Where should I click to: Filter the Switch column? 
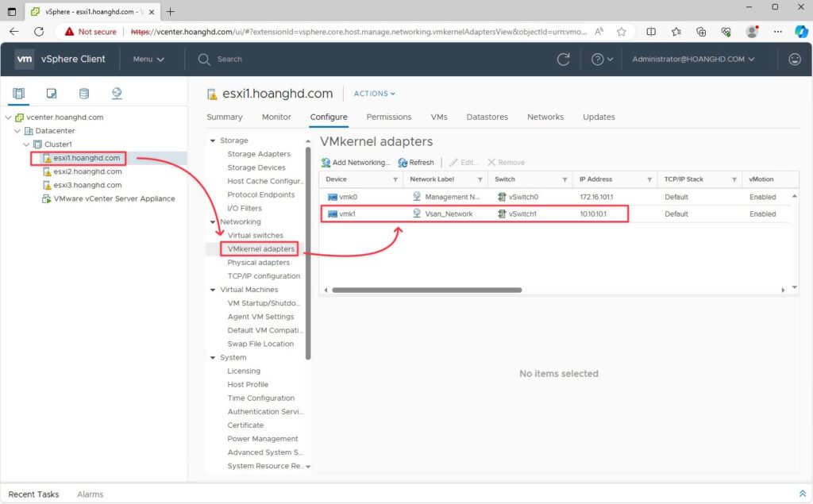[x=564, y=179]
